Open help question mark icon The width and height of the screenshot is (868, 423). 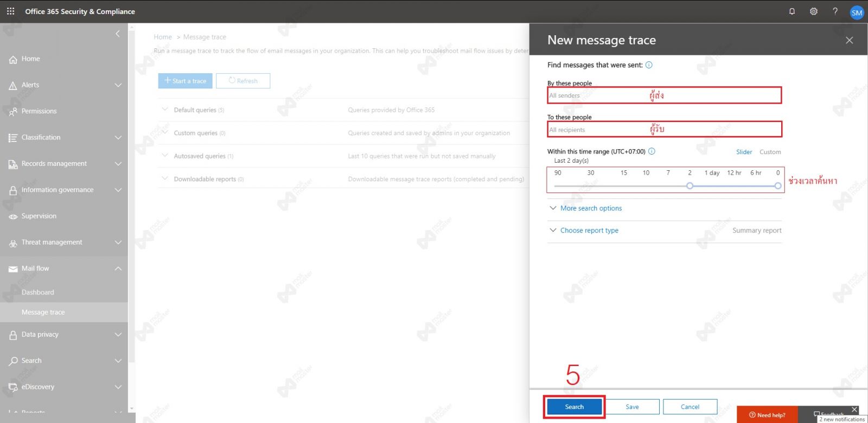pyautogui.click(x=835, y=11)
